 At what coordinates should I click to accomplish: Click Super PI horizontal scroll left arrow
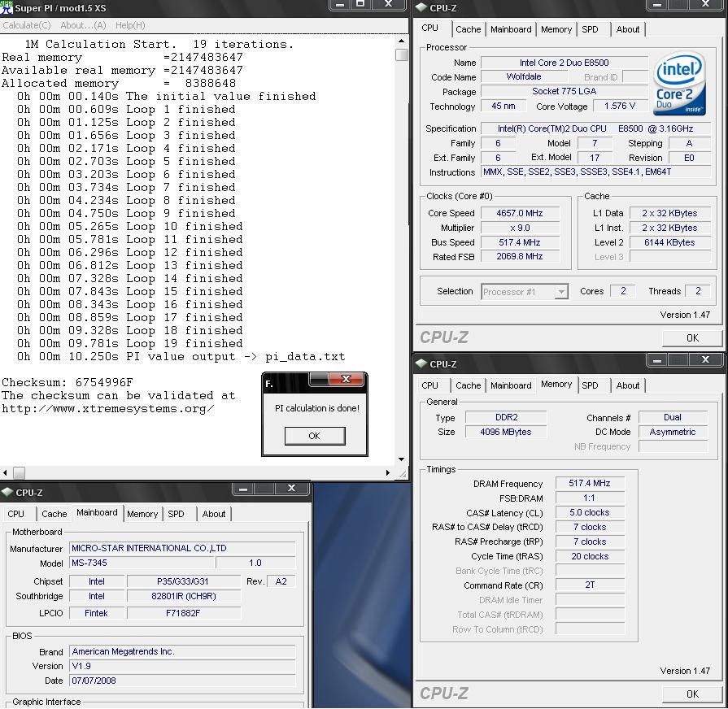(x=5, y=473)
